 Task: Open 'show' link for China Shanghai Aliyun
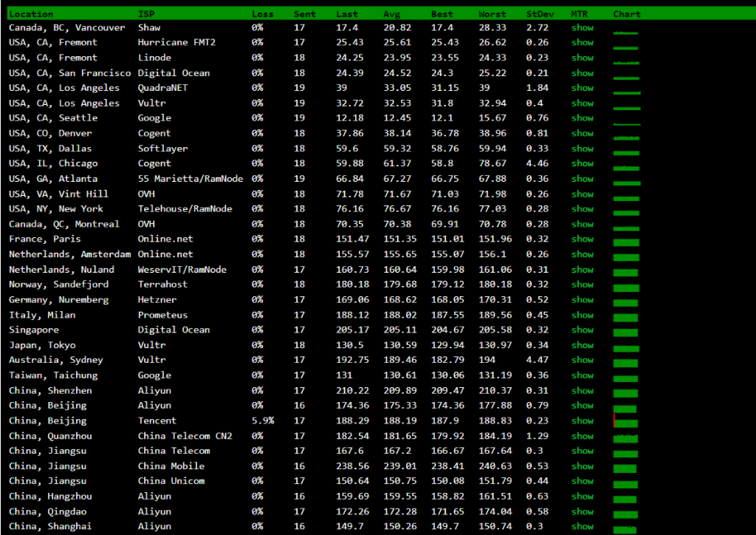coord(582,527)
